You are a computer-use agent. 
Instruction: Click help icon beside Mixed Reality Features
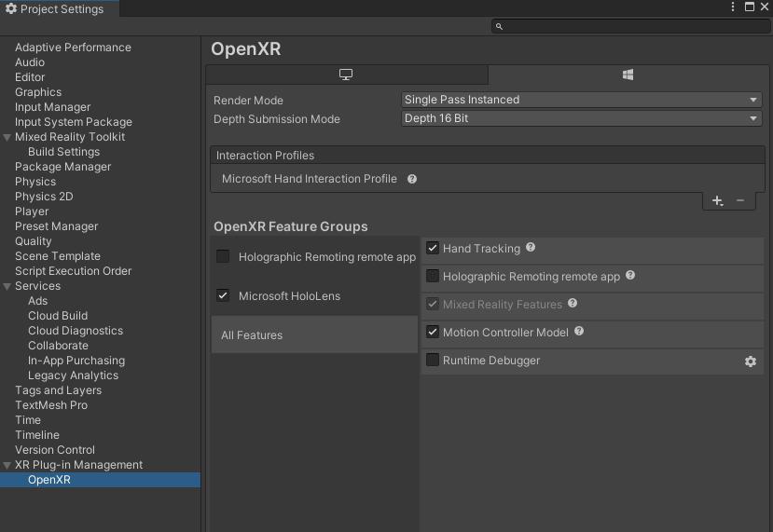tap(573, 304)
